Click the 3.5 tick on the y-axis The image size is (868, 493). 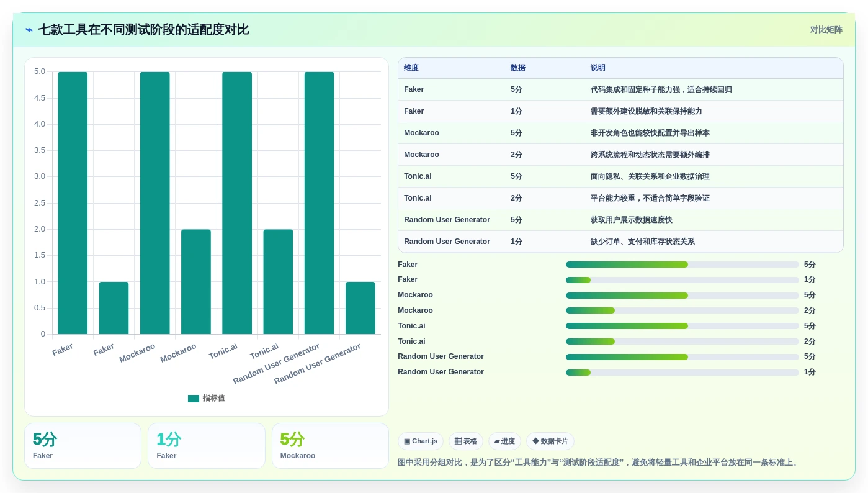40,150
